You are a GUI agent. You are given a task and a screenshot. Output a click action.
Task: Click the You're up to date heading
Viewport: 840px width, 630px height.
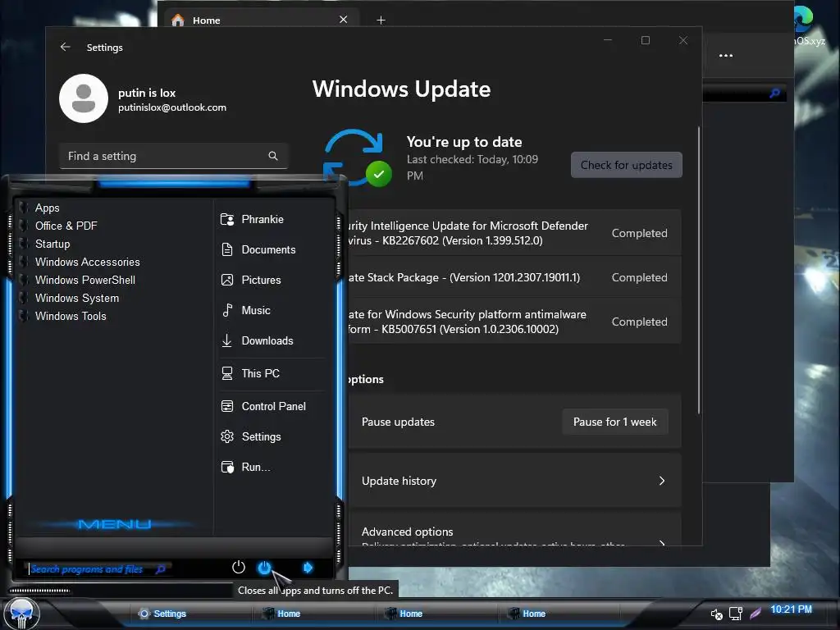pyautogui.click(x=464, y=142)
